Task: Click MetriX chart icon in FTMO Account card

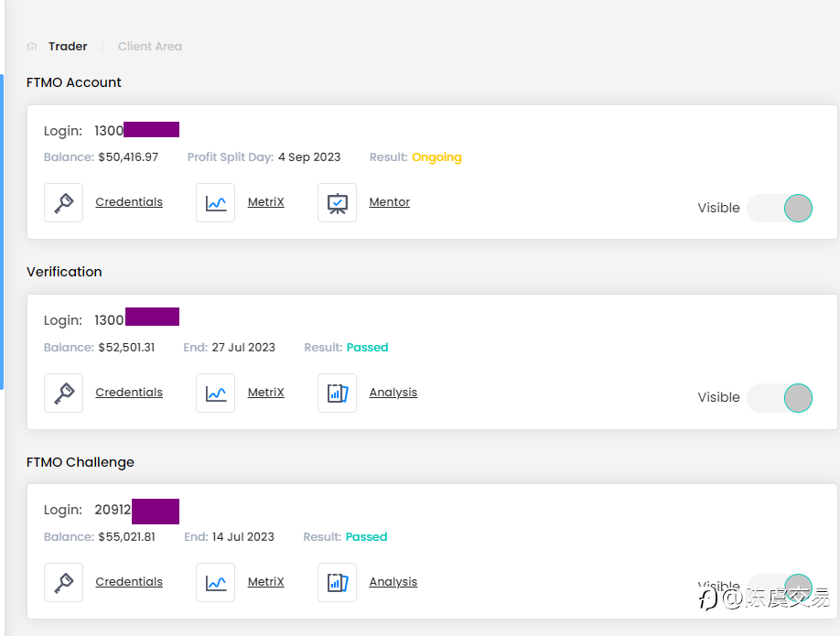Action: [x=215, y=202]
